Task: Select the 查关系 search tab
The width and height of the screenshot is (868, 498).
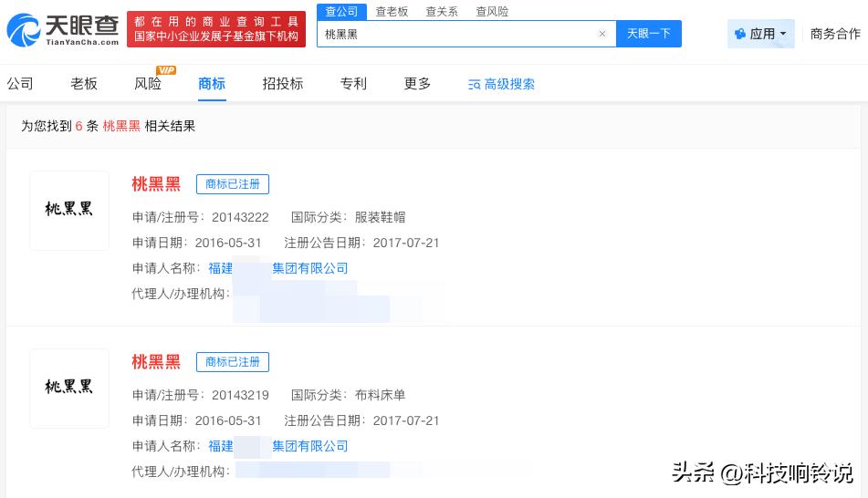Action: click(x=441, y=11)
